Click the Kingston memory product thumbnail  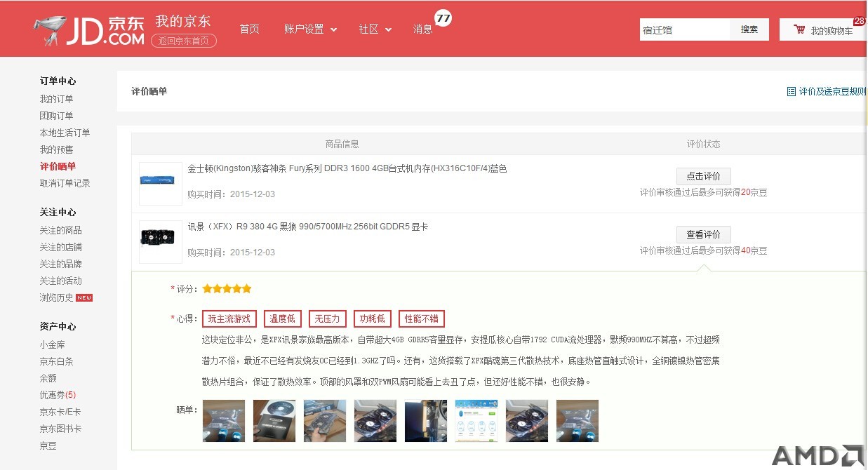tap(161, 184)
